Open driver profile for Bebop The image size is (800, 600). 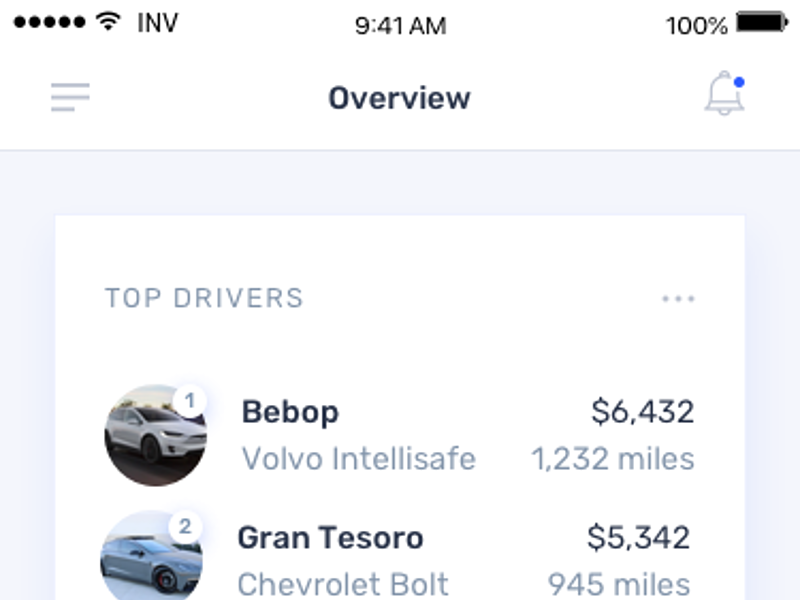point(288,412)
